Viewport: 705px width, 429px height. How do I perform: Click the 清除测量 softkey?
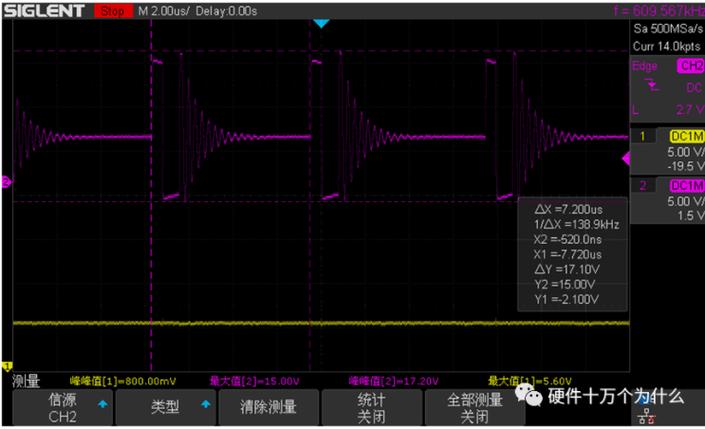pos(268,407)
